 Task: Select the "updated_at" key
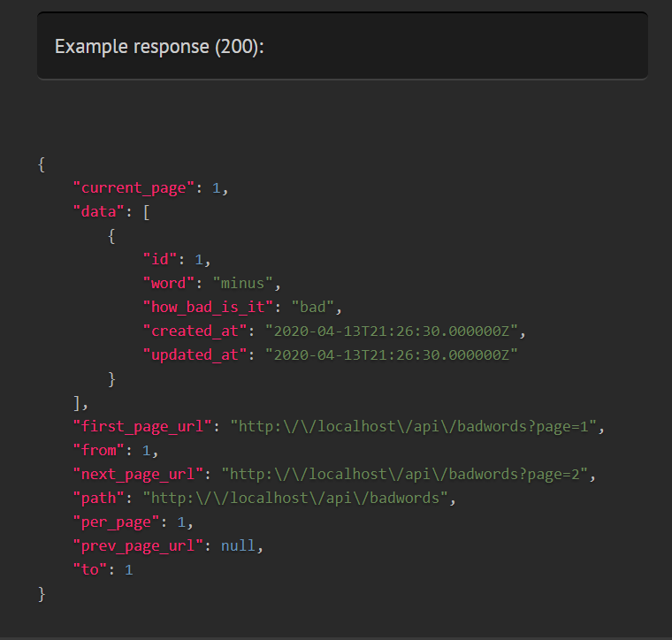[x=195, y=355]
